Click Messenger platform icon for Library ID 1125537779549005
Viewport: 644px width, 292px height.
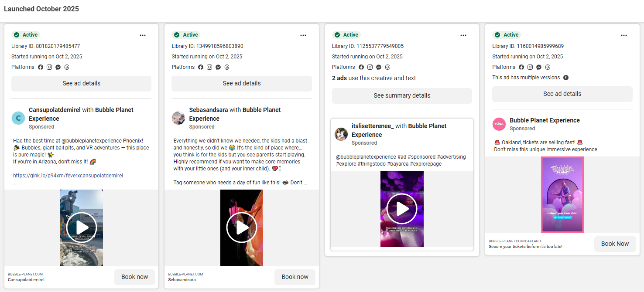379,67
